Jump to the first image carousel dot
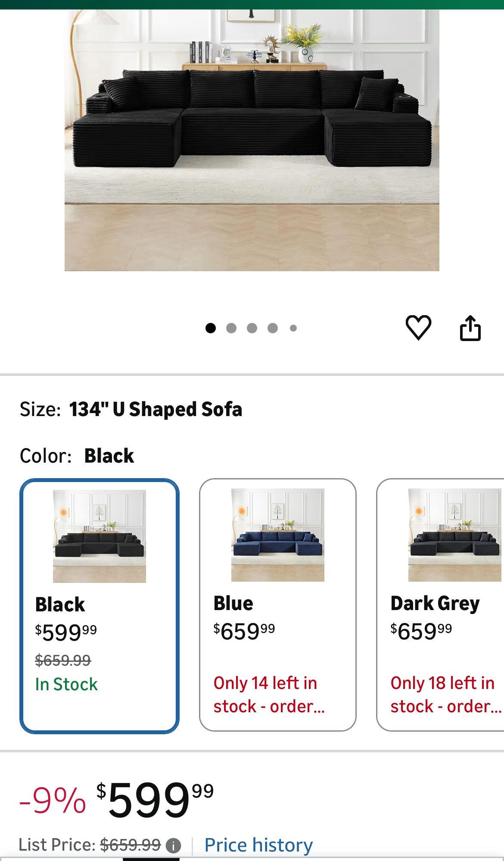The image size is (504, 861). pos(211,328)
